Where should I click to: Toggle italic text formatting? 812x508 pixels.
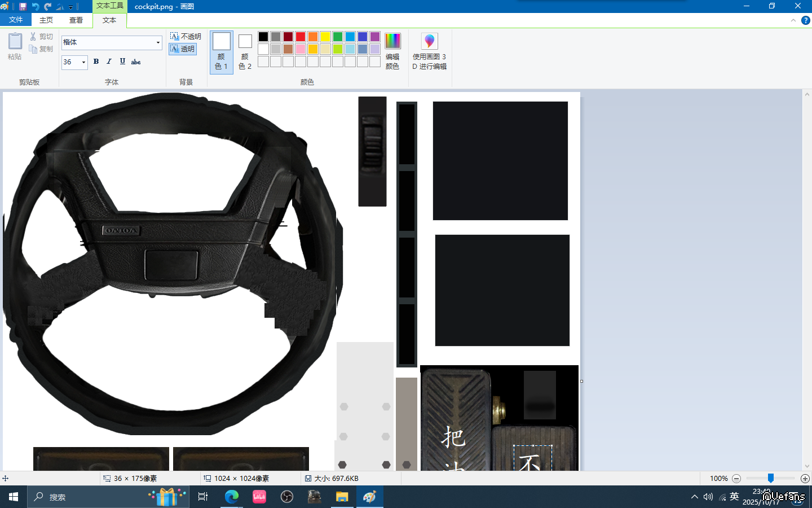[x=109, y=62]
